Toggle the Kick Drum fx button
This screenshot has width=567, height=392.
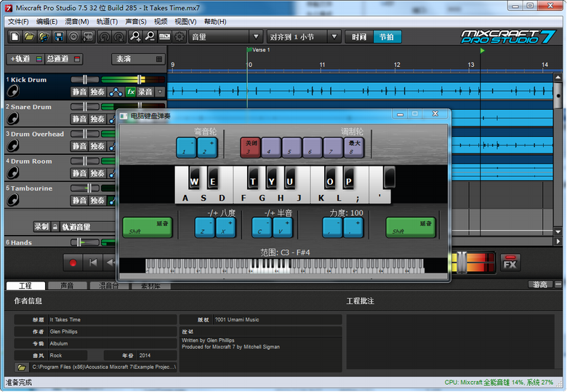(x=131, y=92)
